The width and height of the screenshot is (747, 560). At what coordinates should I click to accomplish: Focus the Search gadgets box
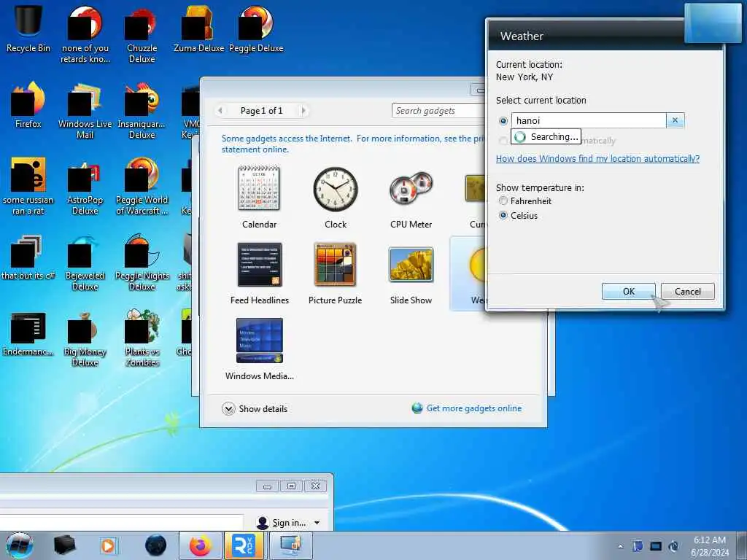point(438,111)
